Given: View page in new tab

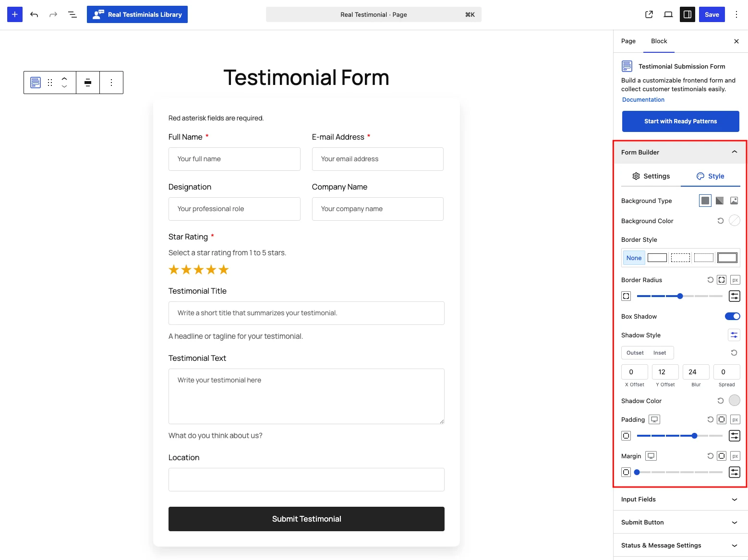Looking at the screenshot, I should click(x=649, y=14).
